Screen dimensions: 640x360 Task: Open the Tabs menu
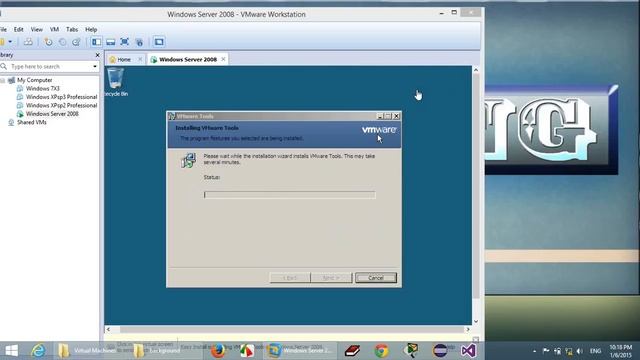(72, 29)
